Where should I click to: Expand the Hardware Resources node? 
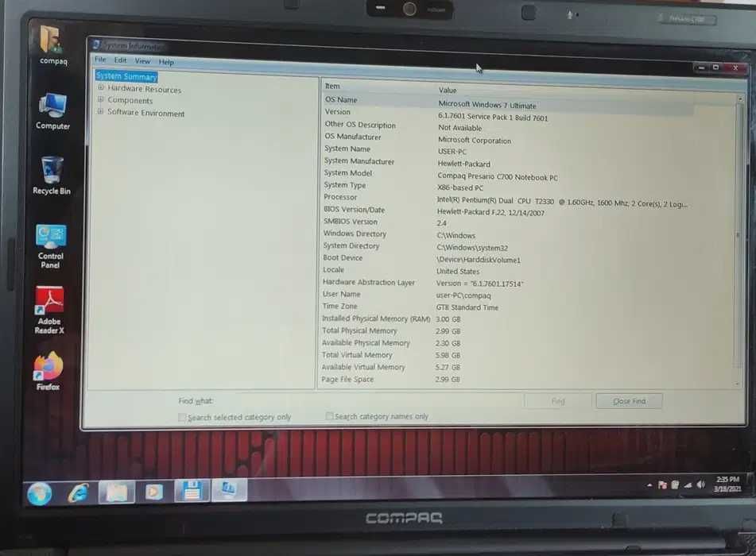[x=101, y=87]
